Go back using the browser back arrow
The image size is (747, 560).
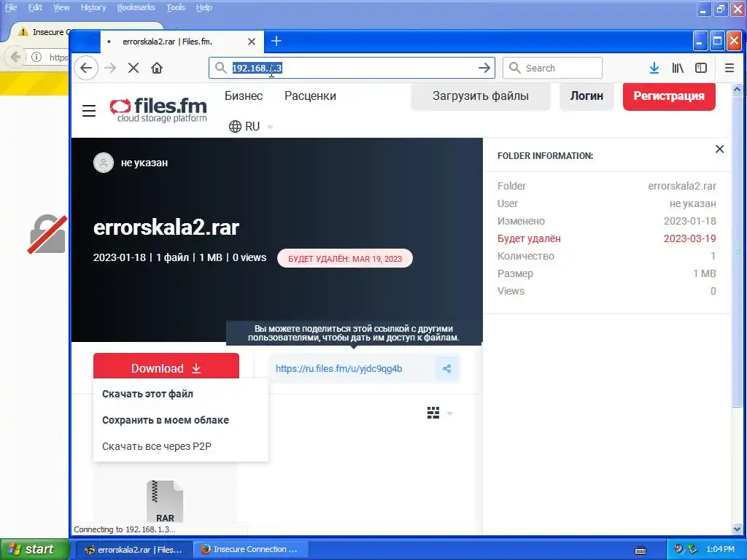point(86,68)
